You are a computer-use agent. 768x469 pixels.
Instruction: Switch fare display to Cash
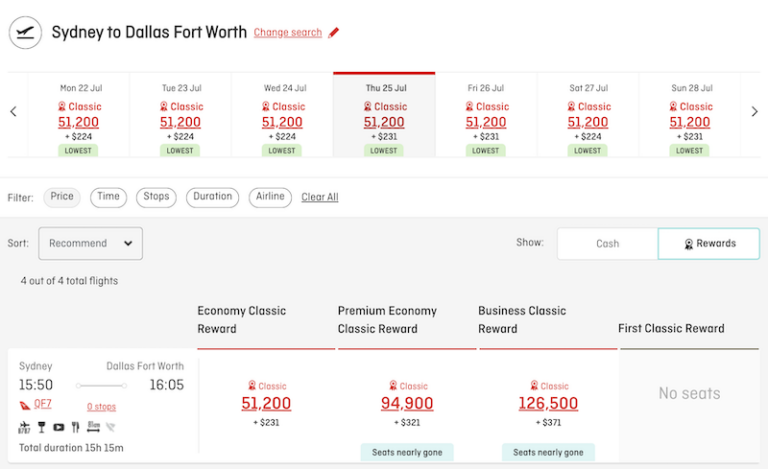click(x=607, y=243)
